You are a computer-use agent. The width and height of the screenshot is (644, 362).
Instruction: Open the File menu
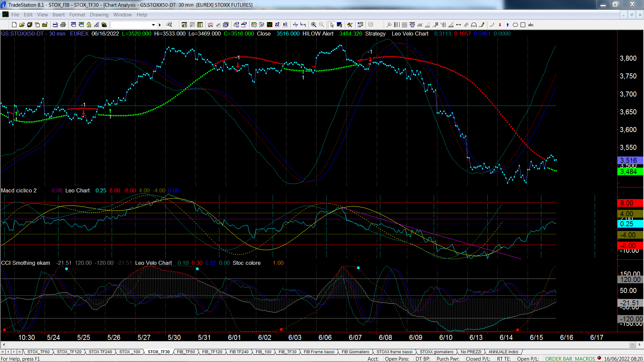(x=15, y=15)
